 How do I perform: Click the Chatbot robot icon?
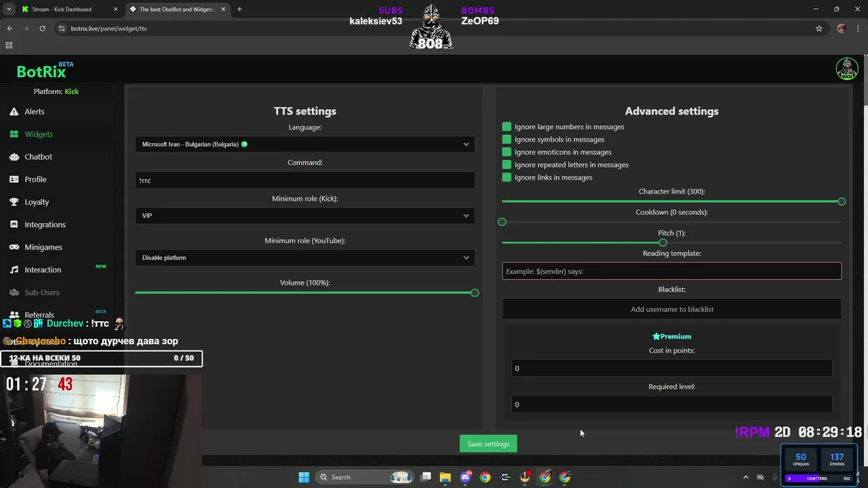click(x=14, y=157)
